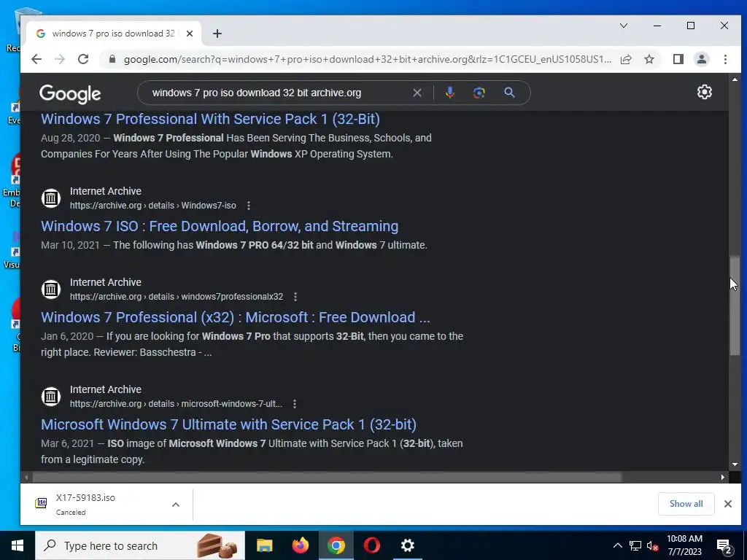The image size is (747, 560).
Task: Click the scroll down arrow
Action: [x=735, y=464]
